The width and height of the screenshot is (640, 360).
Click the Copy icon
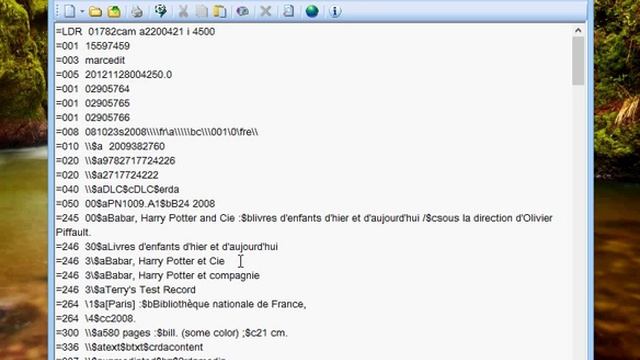201,11
